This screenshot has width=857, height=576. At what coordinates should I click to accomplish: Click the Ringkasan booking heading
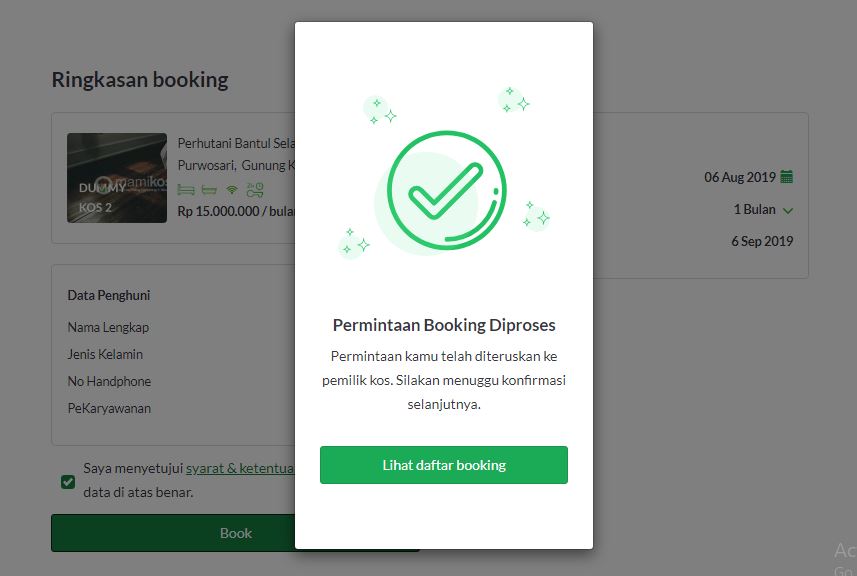(x=140, y=80)
